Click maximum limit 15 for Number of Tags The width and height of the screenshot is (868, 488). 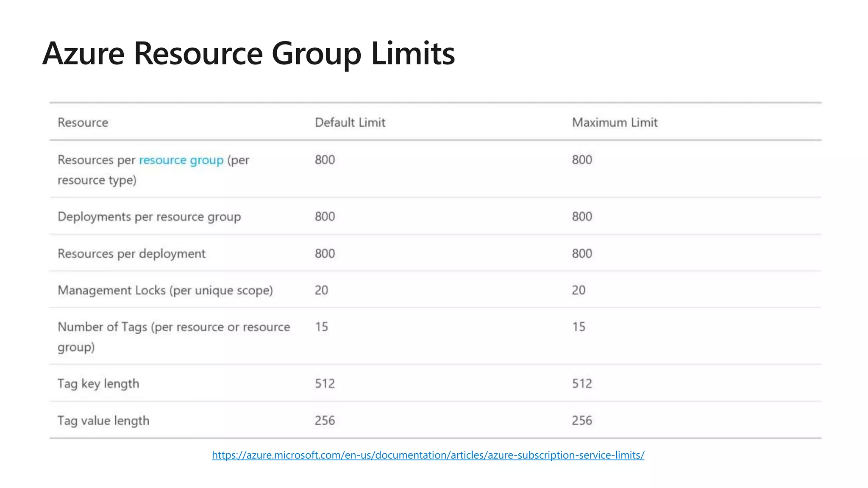coord(579,327)
